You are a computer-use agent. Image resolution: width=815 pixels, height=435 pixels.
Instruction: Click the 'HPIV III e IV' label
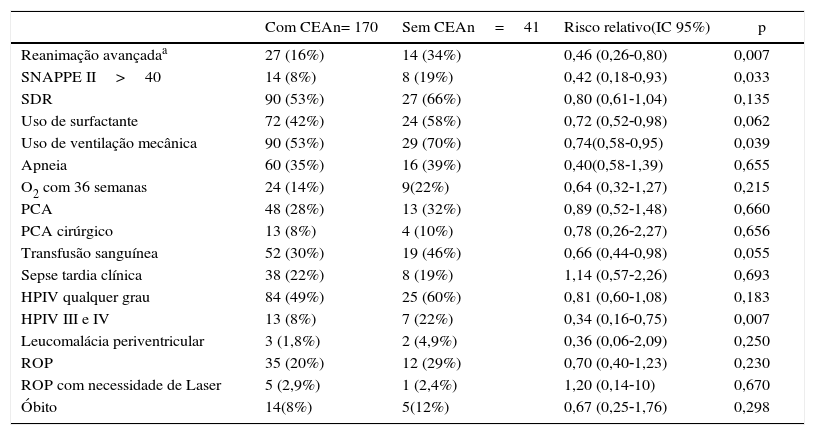click(65, 319)
